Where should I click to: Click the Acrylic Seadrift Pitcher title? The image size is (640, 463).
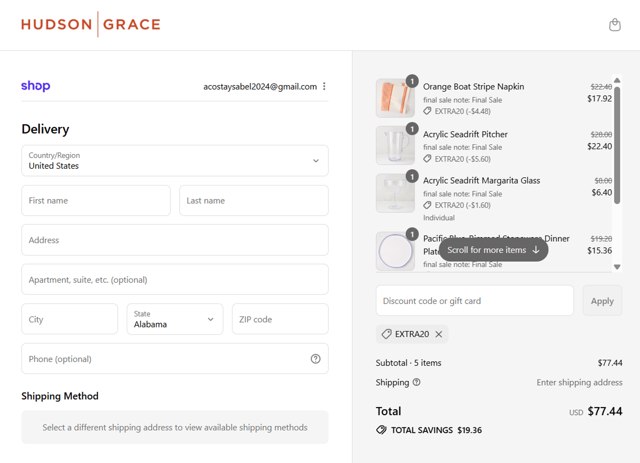(465, 134)
